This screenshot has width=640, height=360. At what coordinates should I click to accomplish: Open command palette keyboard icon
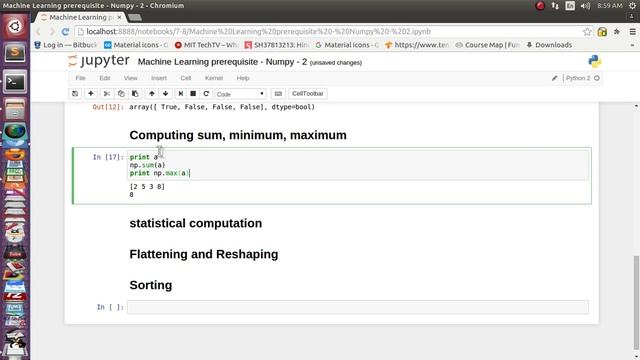click(x=278, y=93)
